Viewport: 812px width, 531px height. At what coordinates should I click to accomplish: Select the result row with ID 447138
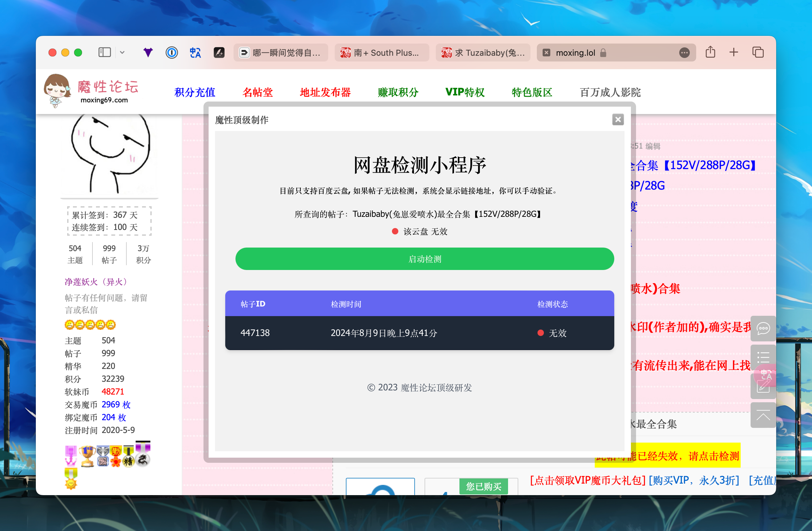419,333
